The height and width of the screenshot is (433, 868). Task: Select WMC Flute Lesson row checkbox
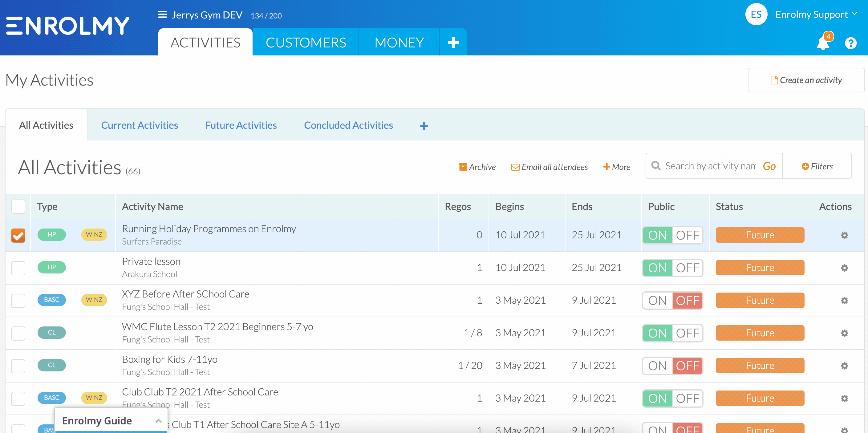[x=18, y=333]
